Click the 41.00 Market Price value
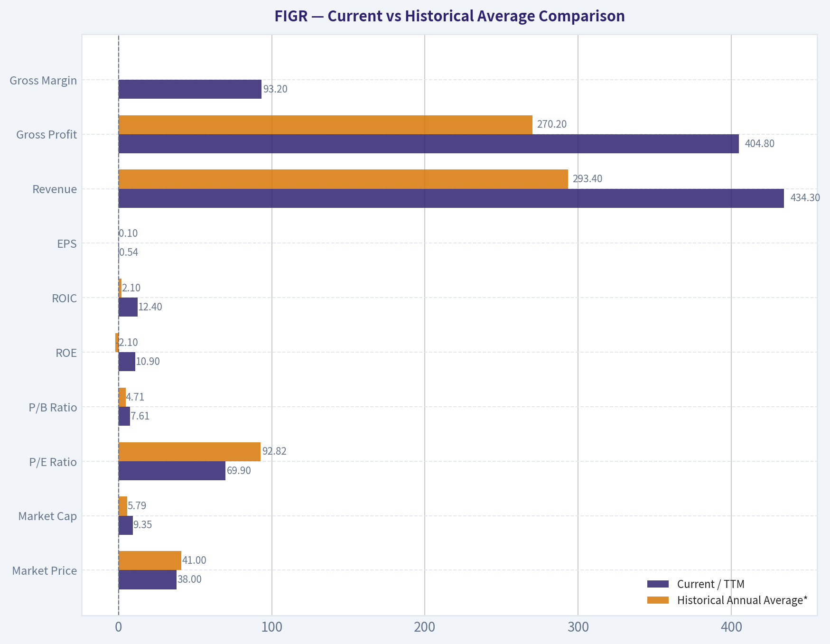 tap(194, 560)
